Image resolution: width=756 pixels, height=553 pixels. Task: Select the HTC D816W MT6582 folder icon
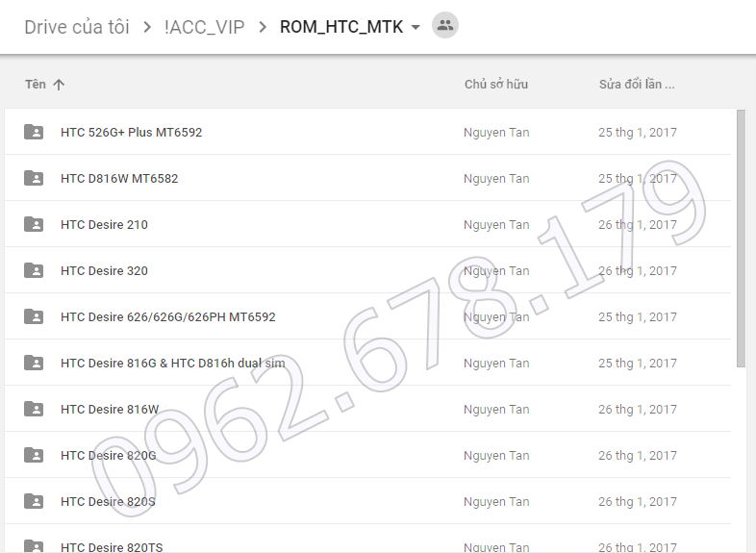[x=34, y=178]
